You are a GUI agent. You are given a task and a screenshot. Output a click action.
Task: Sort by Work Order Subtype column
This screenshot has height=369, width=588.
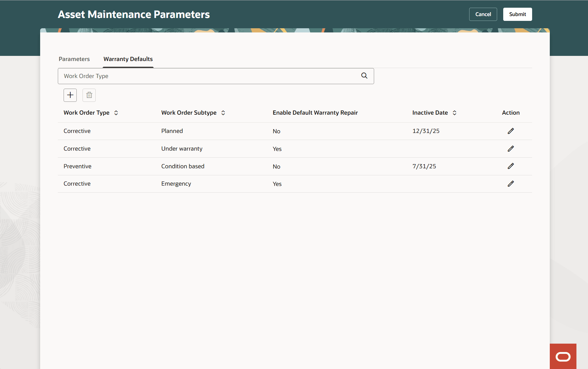coord(223,113)
